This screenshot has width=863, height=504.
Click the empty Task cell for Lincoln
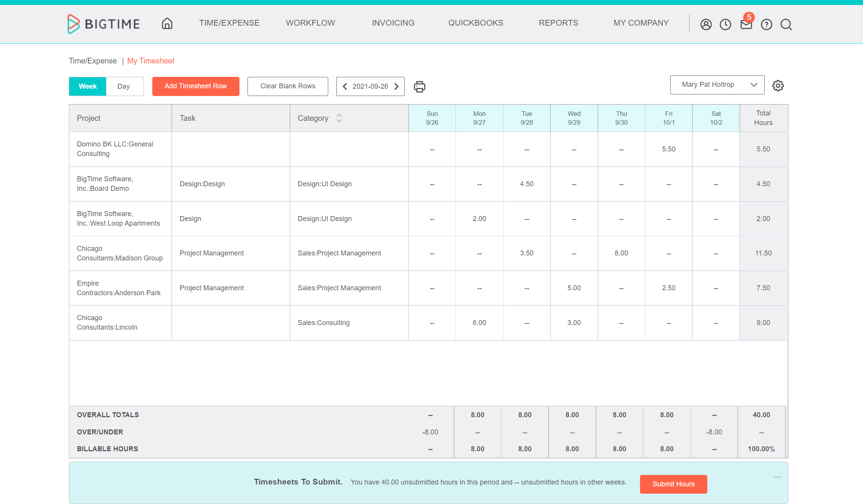coord(231,323)
